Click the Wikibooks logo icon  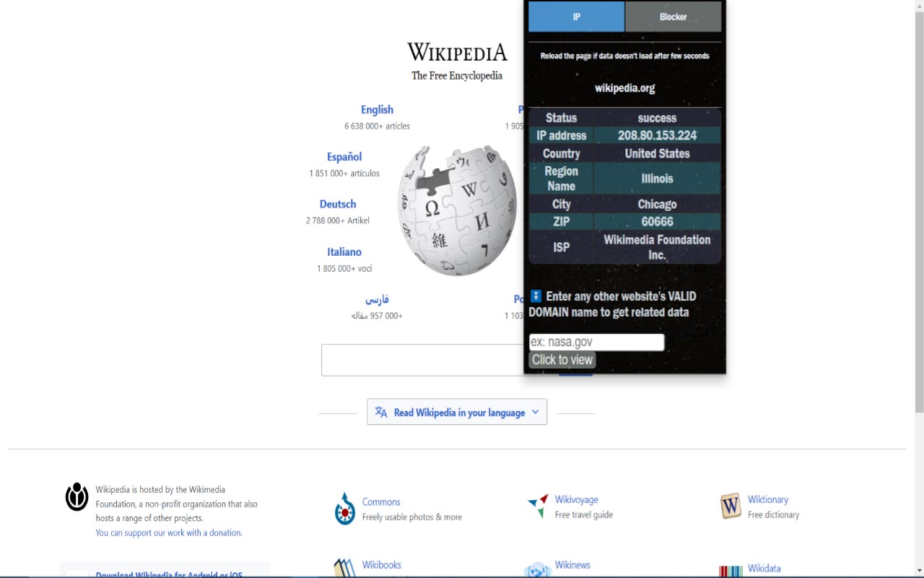coord(345,568)
